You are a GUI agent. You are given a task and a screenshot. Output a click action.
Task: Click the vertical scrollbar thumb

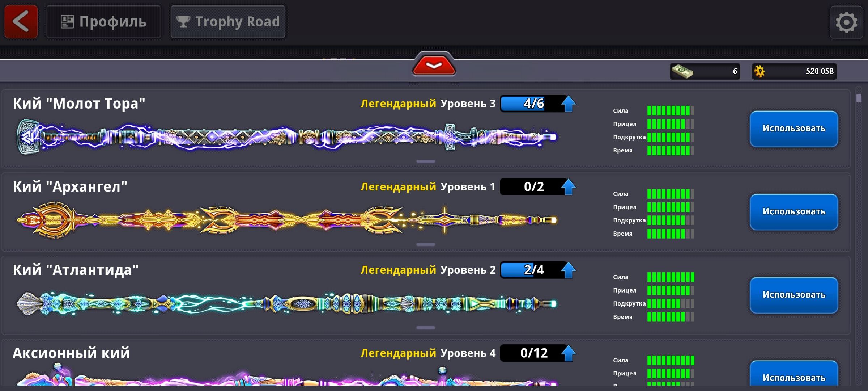[x=859, y=98]
